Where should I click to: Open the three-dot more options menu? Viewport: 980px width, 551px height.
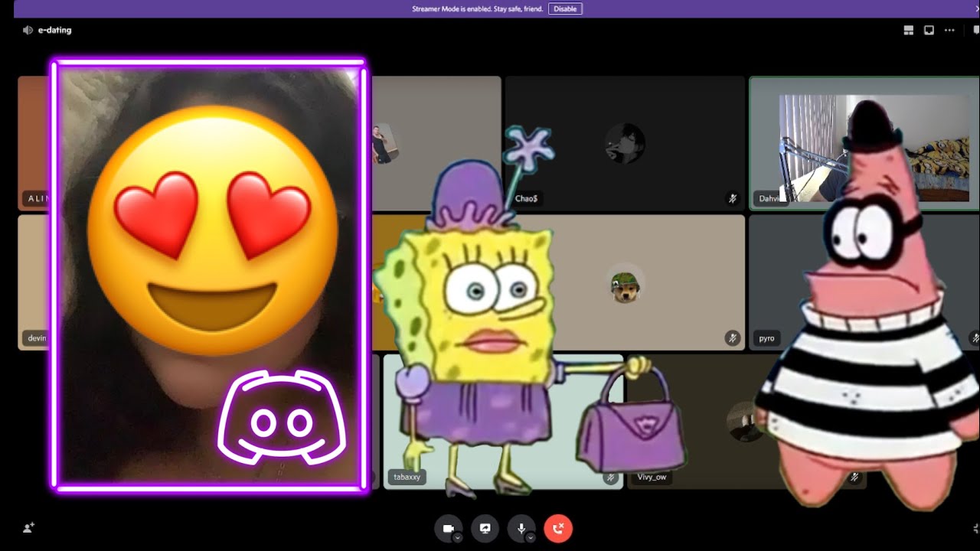tap(949, 31)
